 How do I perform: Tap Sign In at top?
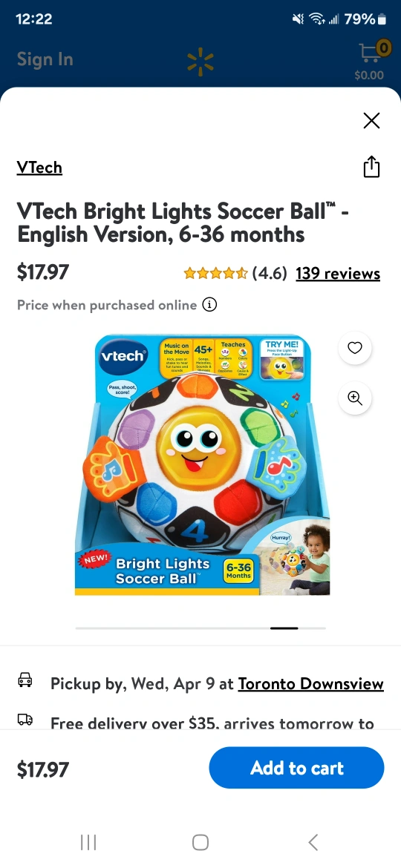point(45,59)
